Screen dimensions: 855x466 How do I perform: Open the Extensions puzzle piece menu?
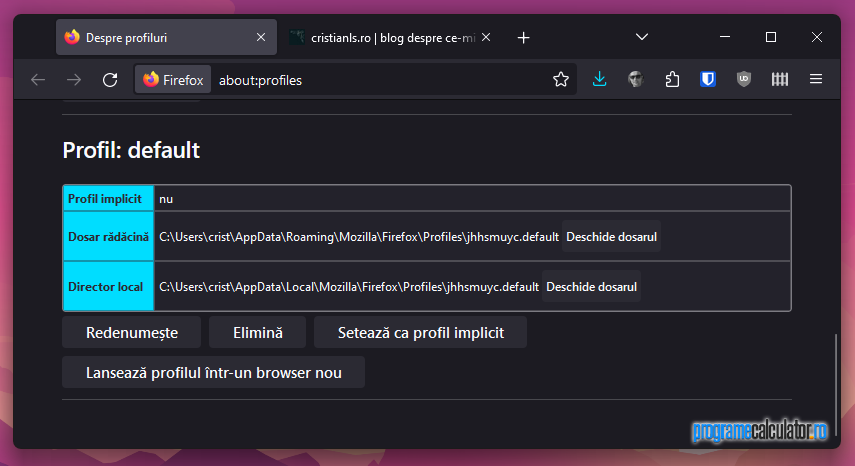pyautogui.click(x=672, y=79)
